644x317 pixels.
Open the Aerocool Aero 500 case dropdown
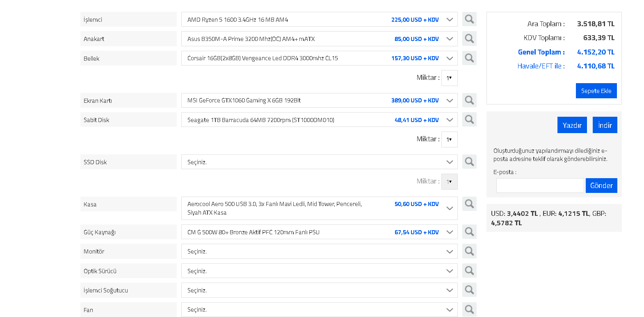click(x=319, y=208)
